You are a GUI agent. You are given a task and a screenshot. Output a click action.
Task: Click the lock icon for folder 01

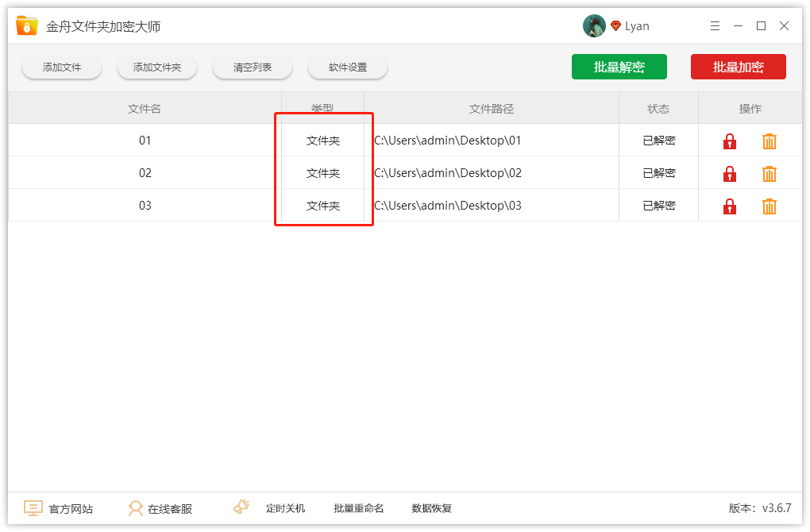730,141
